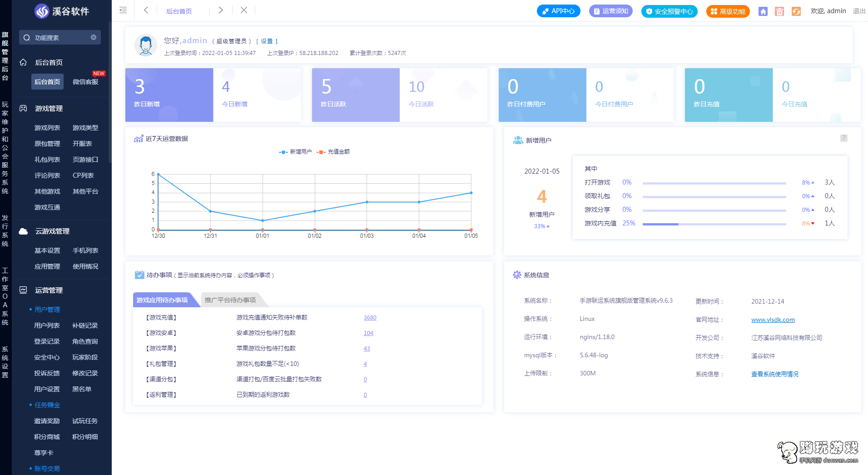Go to next tab with right arrow
The width and height of the screenshot is (868, 475).
pyautogui.click(x=221, y=10)
